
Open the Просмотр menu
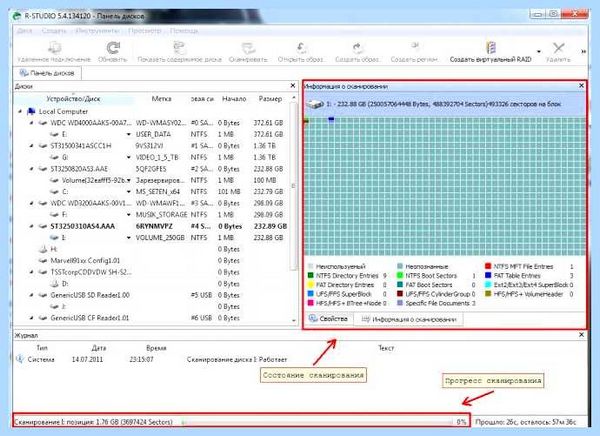[x=145, y=31]
